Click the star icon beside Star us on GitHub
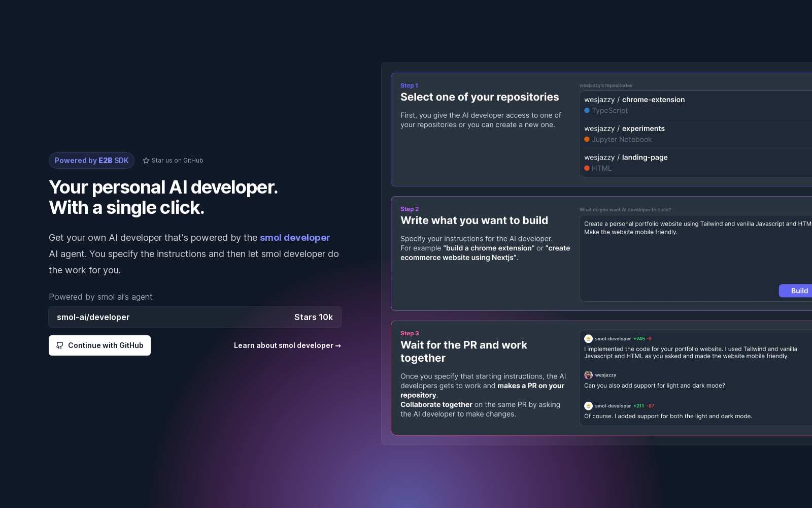The height and width of the screenshot is (508, 812). tap(146, 161)
